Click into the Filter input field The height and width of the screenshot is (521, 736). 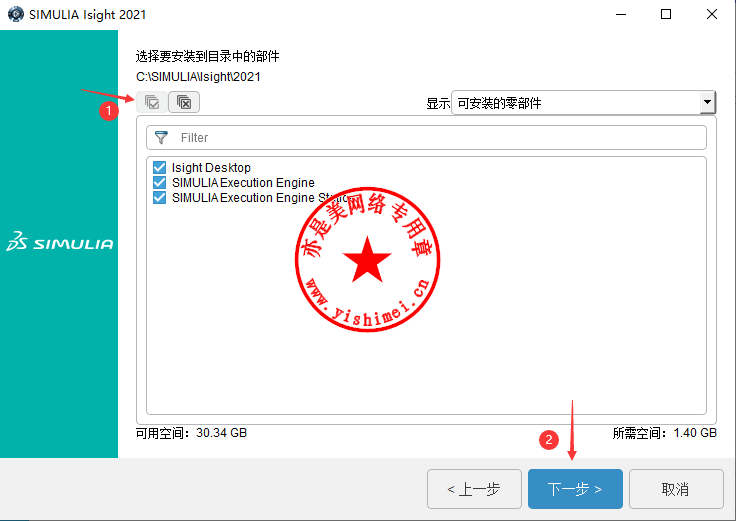[x=426, y=138]
